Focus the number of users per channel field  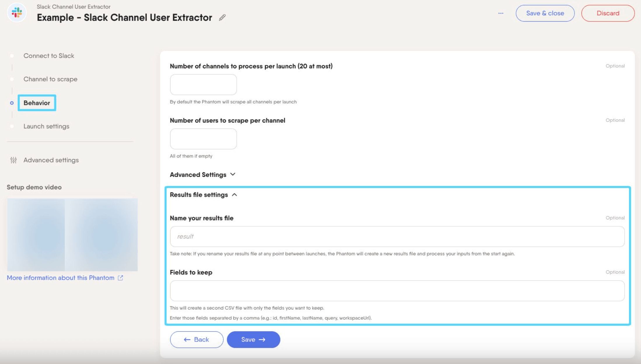(203, 139)
